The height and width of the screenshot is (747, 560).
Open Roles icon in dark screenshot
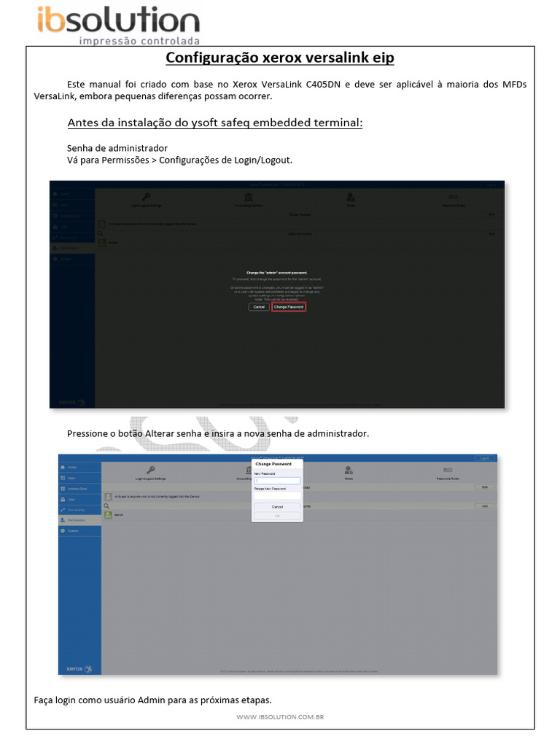(x=351, y=197)
